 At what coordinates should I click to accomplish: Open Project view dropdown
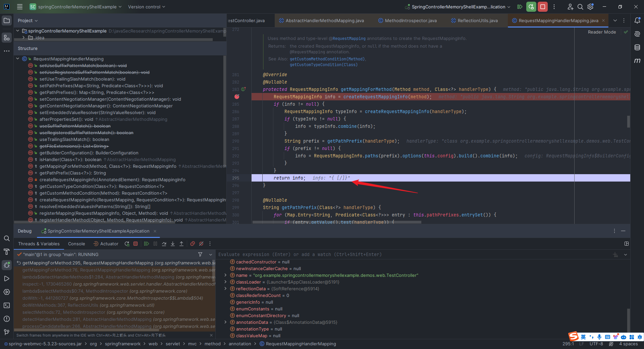pos(28,20)
